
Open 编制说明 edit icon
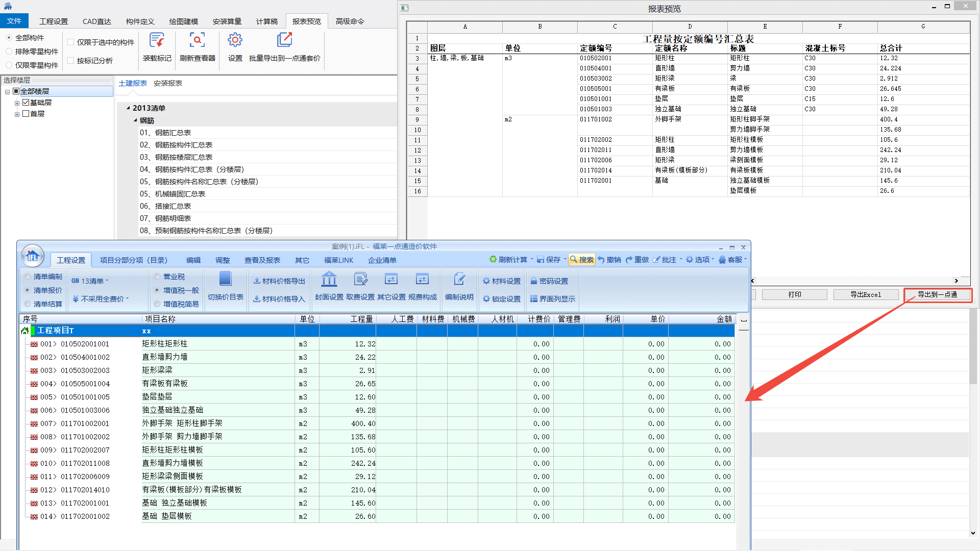pyautogui.click(x=459, y=279)
